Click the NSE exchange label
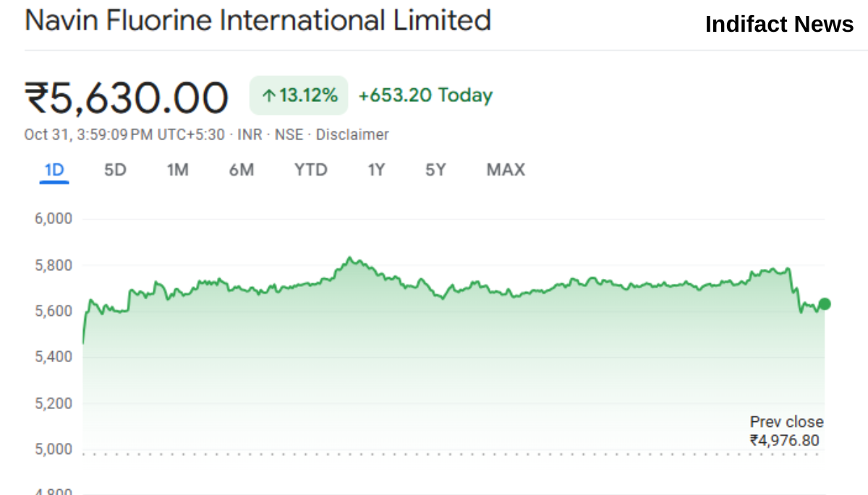 point(289,134)
